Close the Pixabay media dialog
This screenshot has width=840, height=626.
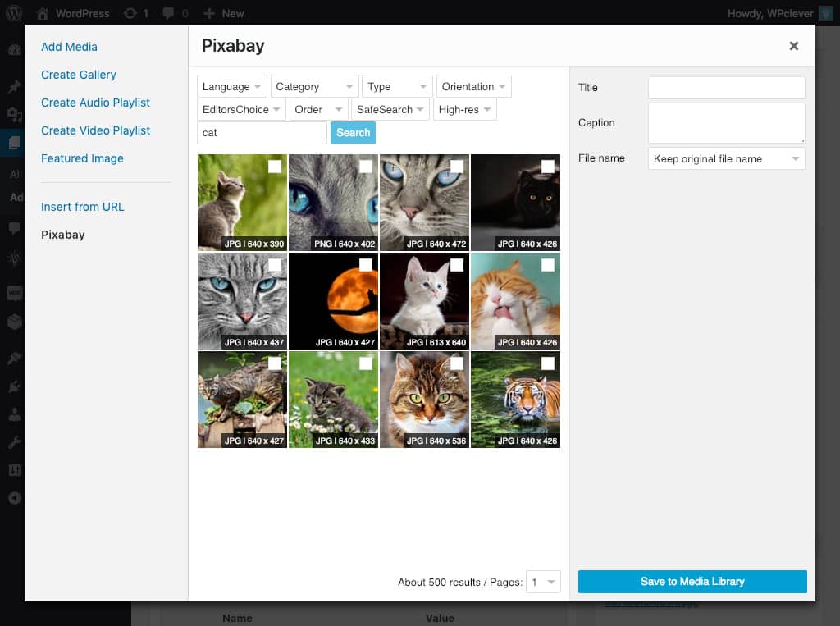click(x=793, y=46)
